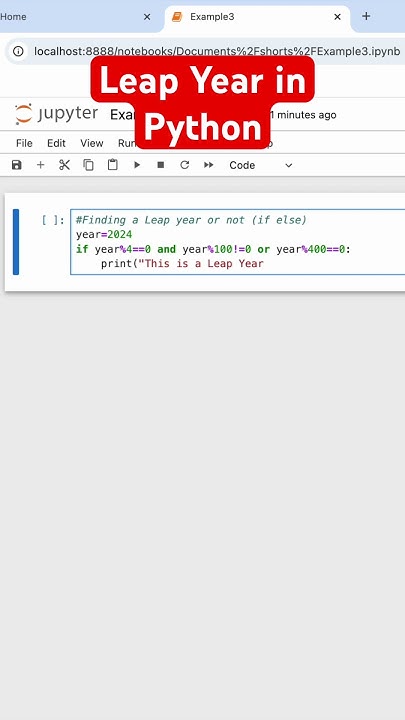Click the year=2024 code line
The image size is (405, 720).
point(104,235)
